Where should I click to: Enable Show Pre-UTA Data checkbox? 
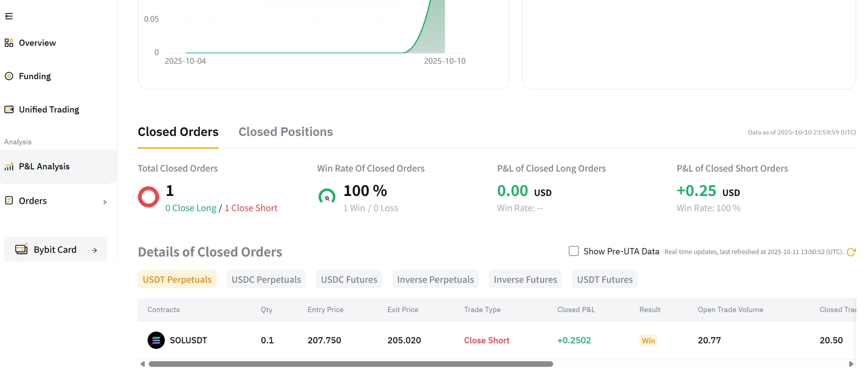574,251
